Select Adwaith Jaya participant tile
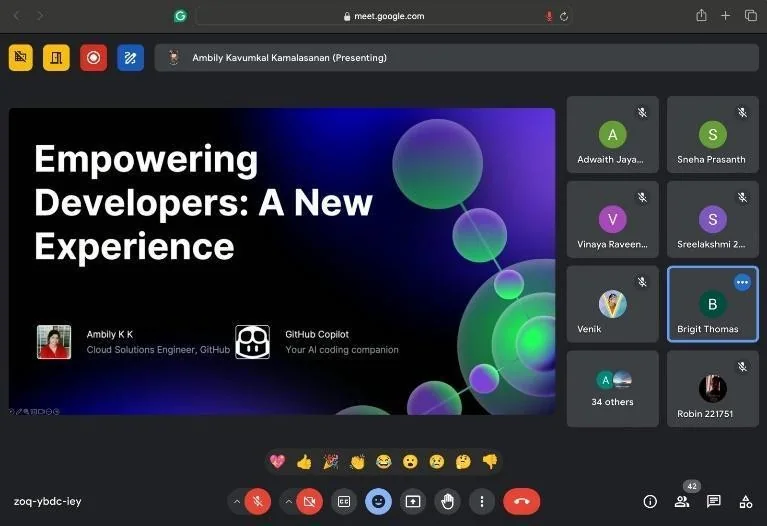 612,135
